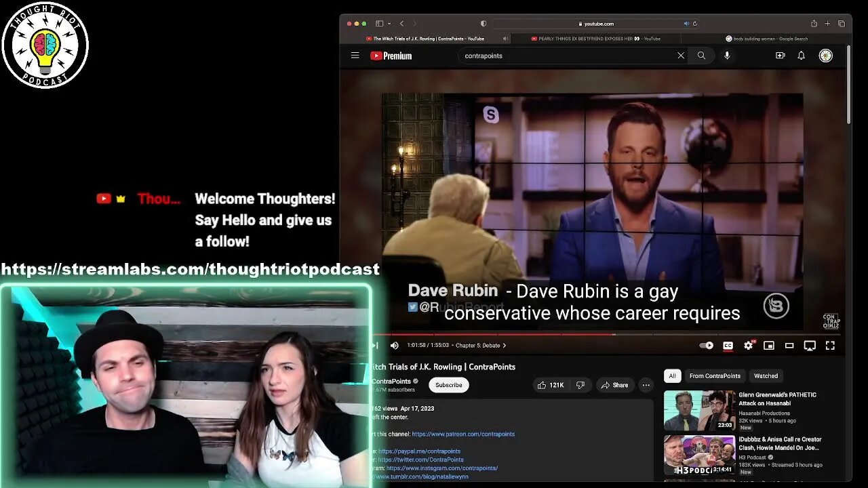Viewport: 868px width, 488px height.
Task: Open the YouTube hamburger guide menu
Action: click(355, 56)
